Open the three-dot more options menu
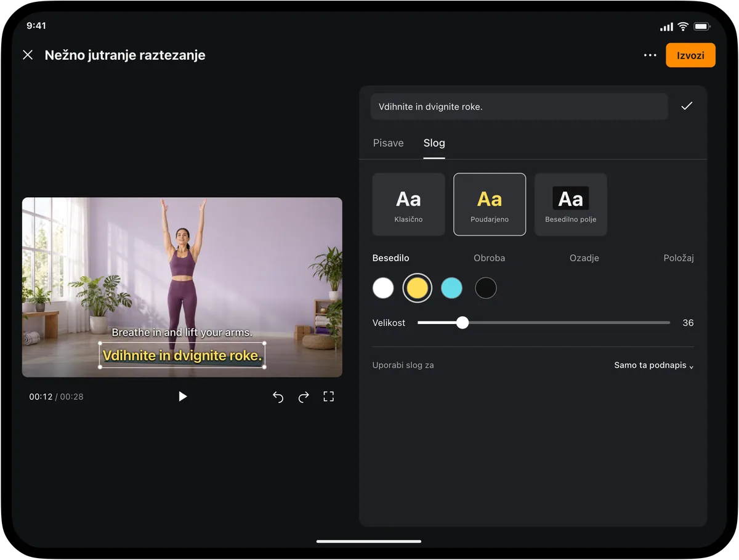 650,55
